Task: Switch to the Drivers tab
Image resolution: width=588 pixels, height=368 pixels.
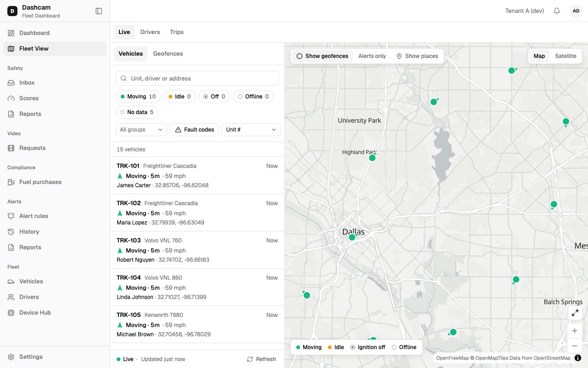Action: point(150,32)
